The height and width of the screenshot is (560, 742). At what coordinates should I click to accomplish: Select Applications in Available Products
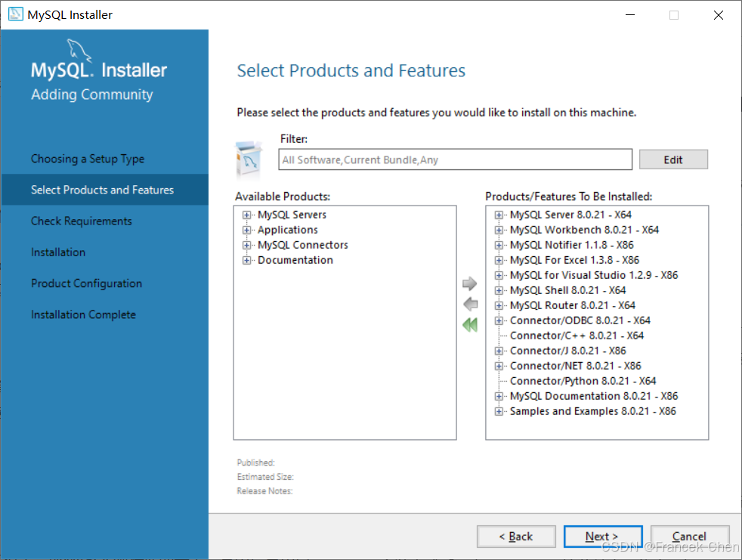point(288,230)
